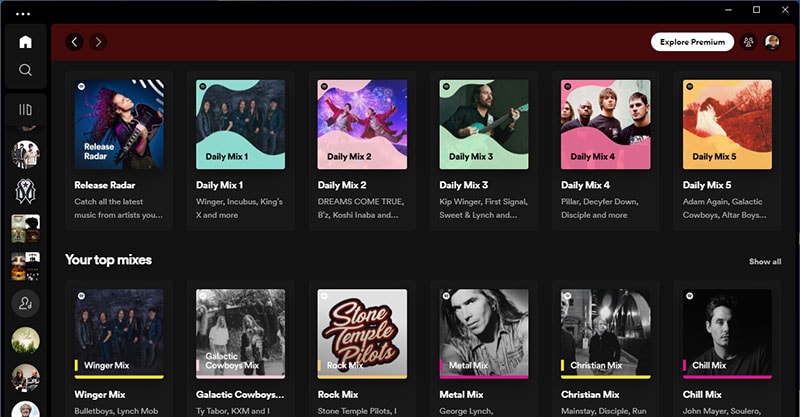Select Metal Mix title below cover
Image resolution: width=800 pixels, height=417 pixels.
[x=461, y=395]
